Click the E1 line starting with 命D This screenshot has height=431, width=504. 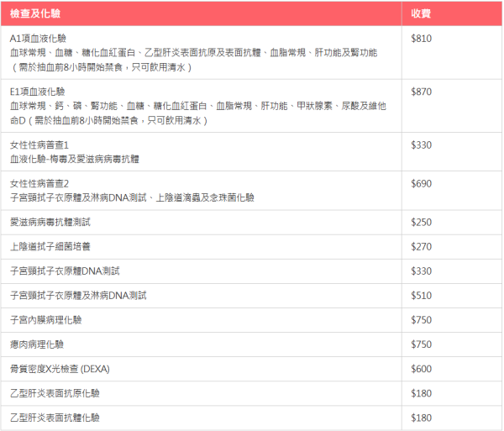tap(108, 120)
